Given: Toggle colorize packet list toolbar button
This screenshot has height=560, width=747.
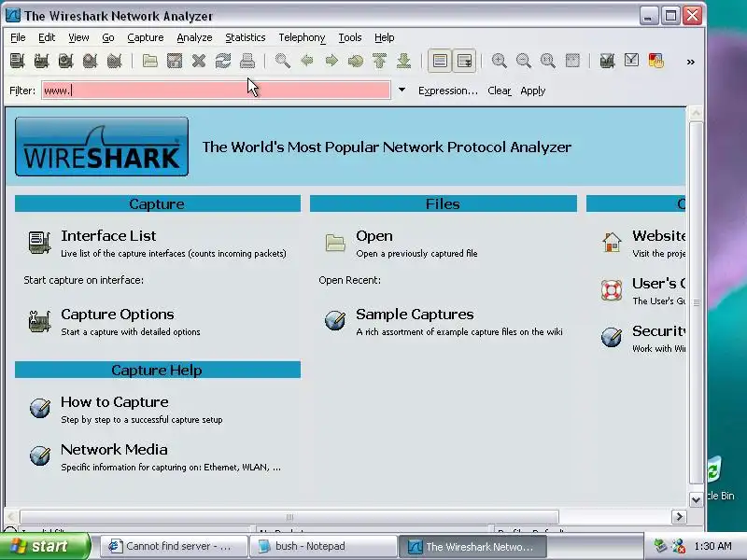Looking at the screenshot, I should (x=440, y=61).
